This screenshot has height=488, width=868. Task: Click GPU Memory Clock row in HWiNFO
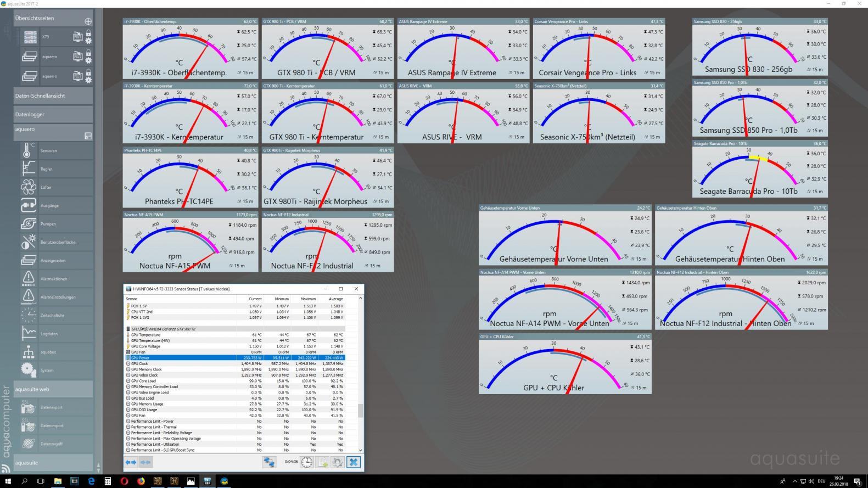point(235,369)
